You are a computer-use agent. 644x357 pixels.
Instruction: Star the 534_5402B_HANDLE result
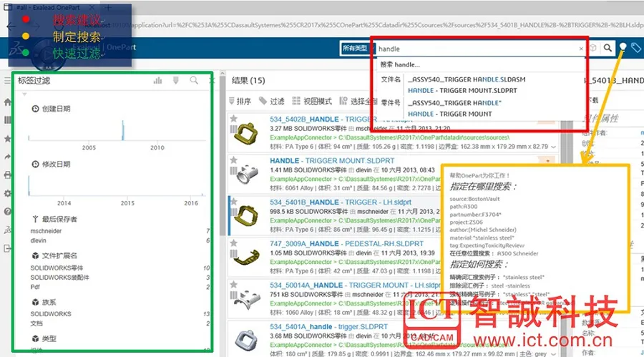234,119
